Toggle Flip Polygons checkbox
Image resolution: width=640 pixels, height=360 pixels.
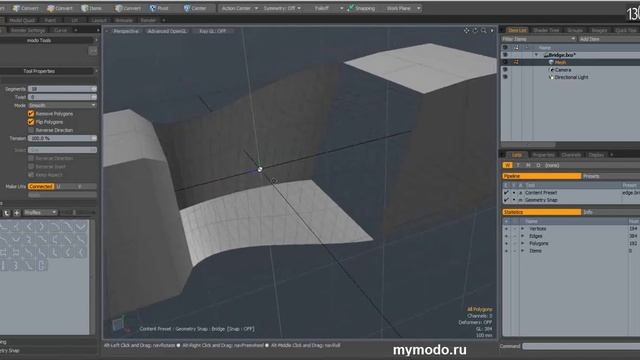31,122
